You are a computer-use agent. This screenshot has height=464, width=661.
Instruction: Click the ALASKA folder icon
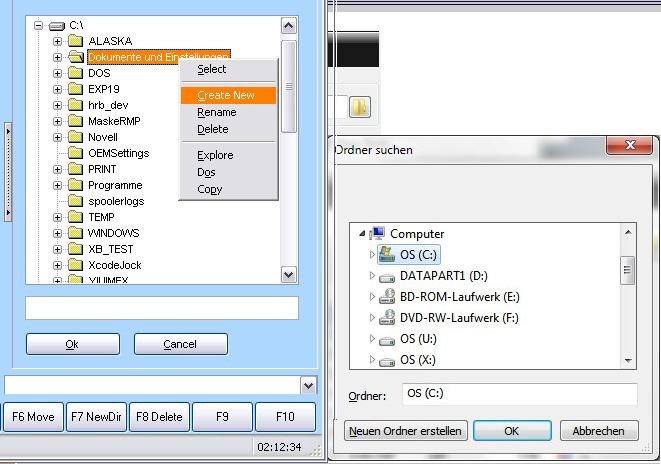pos(75,41)
